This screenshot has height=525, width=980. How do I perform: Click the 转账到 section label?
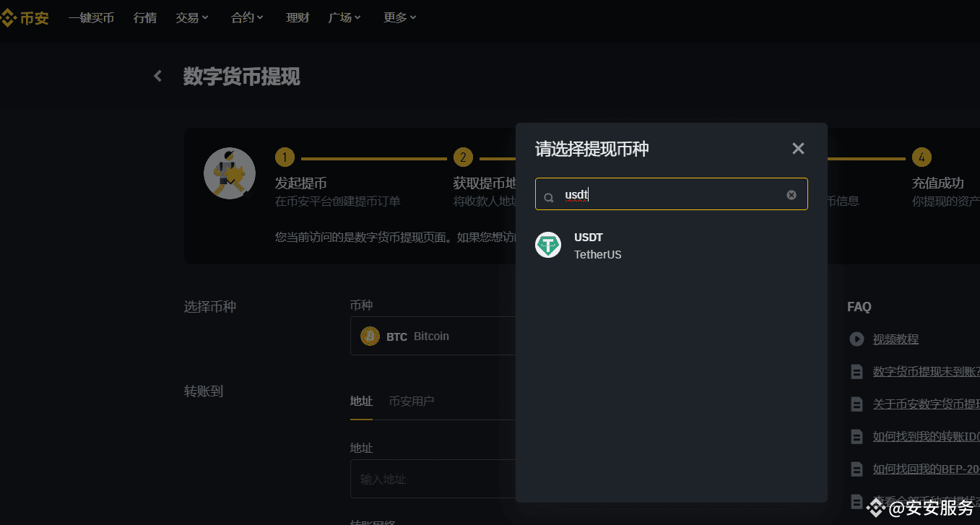coord(204,391)
